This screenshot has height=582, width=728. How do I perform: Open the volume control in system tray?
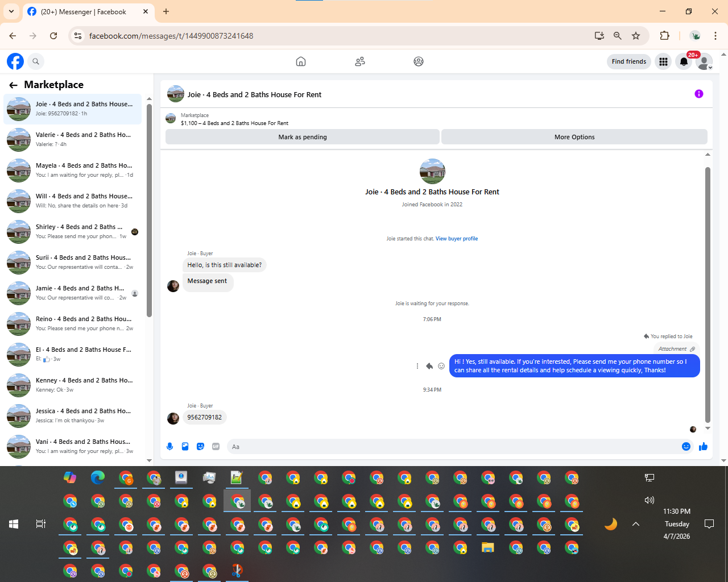[x=650, y=500]
